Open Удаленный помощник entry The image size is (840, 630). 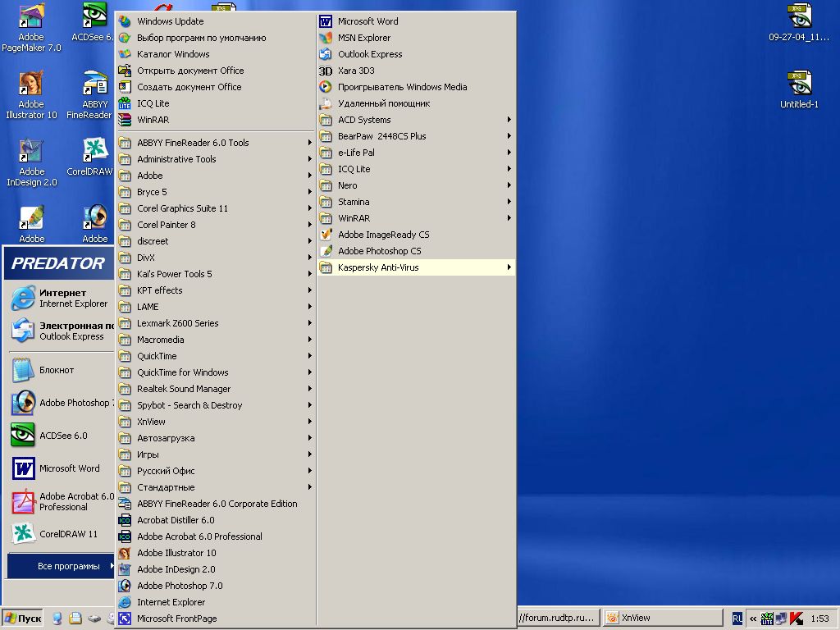coord(416,103)
